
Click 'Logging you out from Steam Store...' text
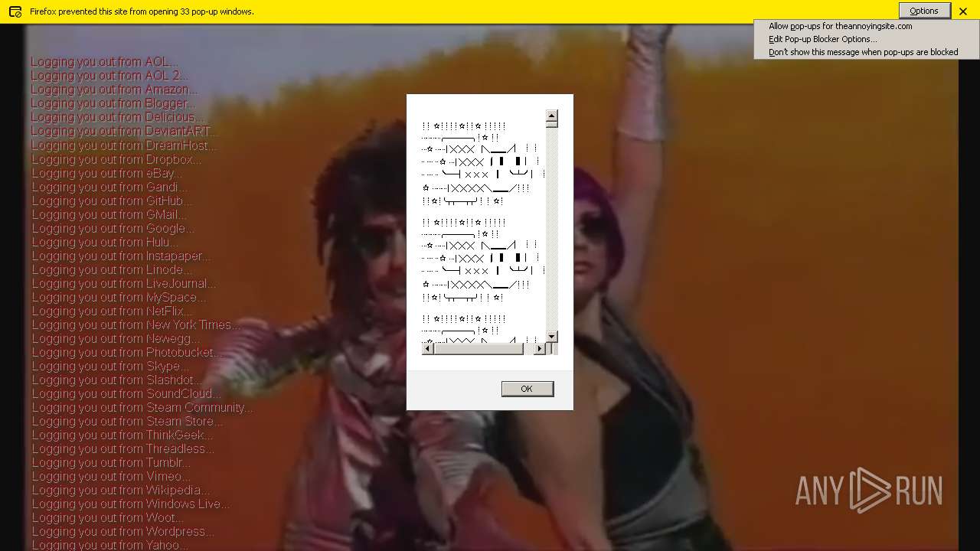click(127, 421)
